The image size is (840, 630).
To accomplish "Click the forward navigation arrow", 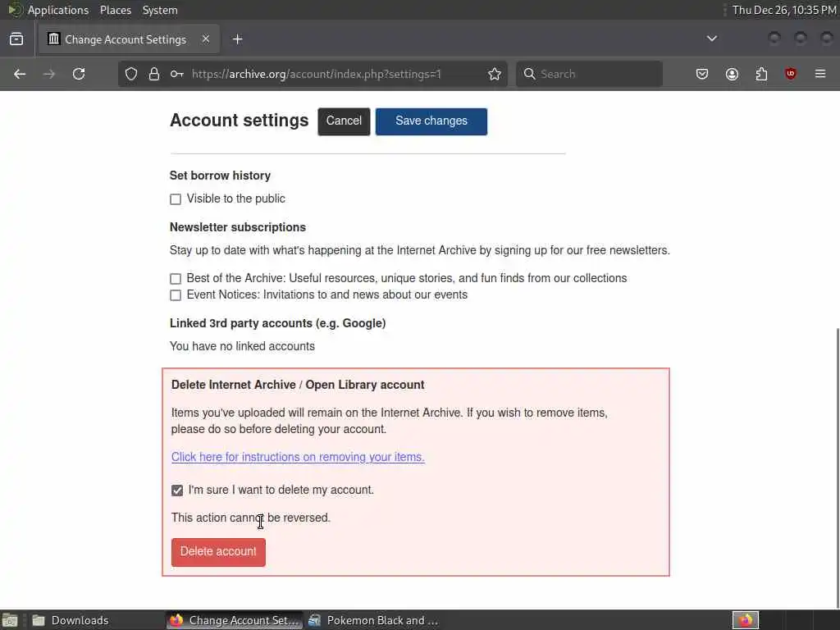I will pos(49,74).
